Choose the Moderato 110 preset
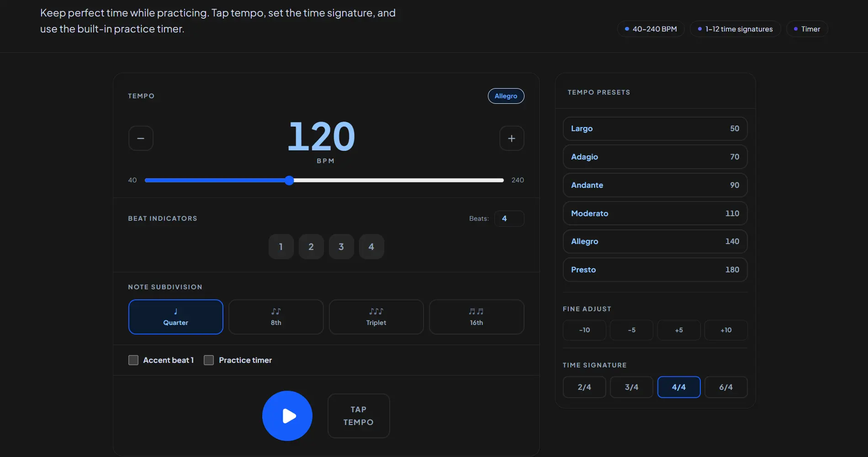 click(655, 213)
